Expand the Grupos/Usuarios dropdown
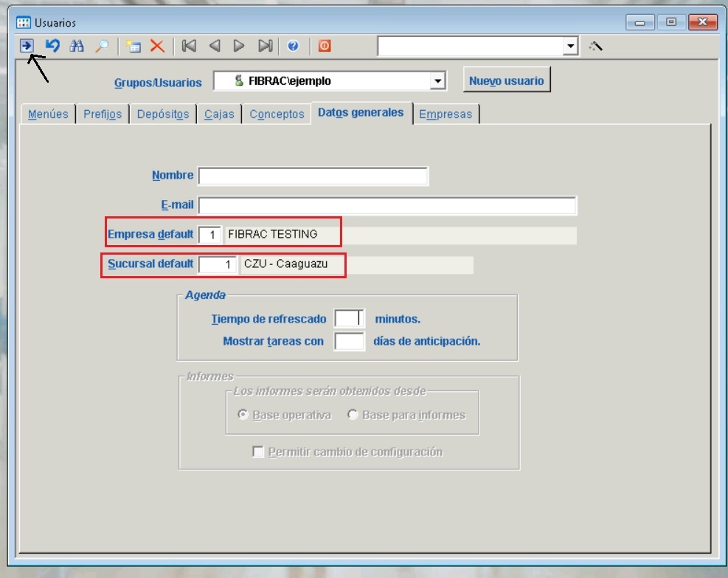Image resolution: width=728 pixels, height=578 pixels. [438, 81]
